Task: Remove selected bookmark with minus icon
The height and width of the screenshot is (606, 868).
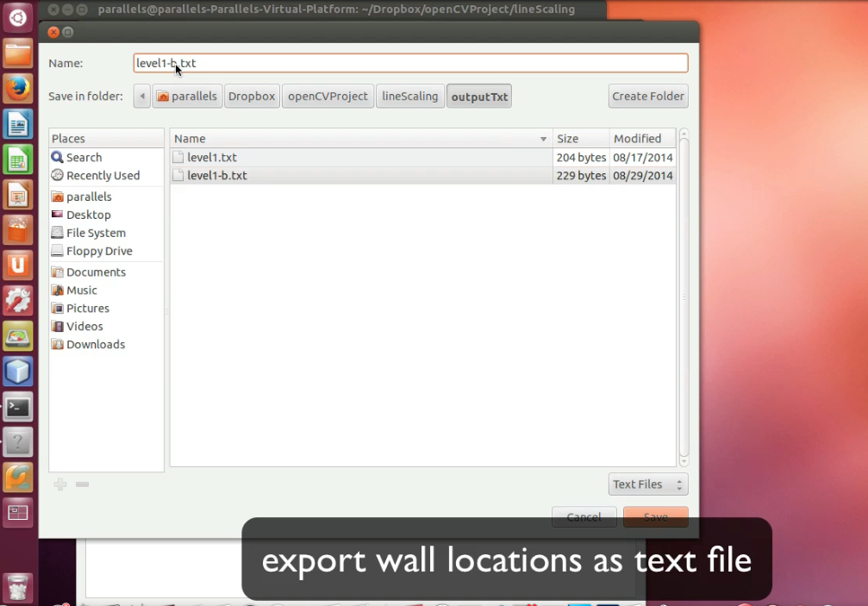Action: (82, 484)
